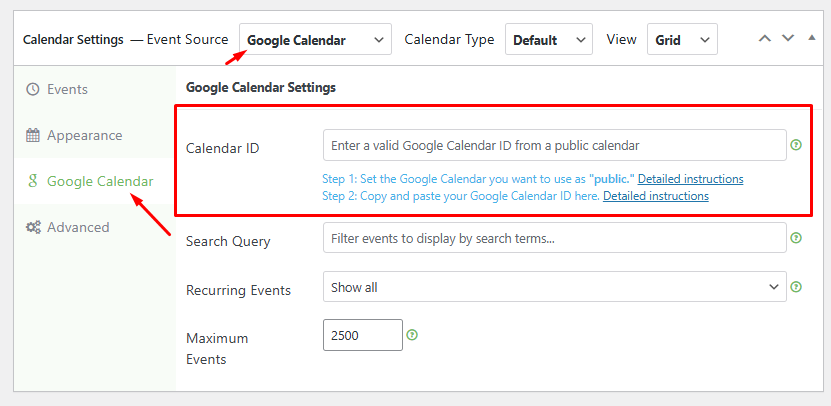Expand the Recurring Events Show all dropdown
Image resolution: width=831 pixels, height=406 pixels.
click(x=555, y=287)
